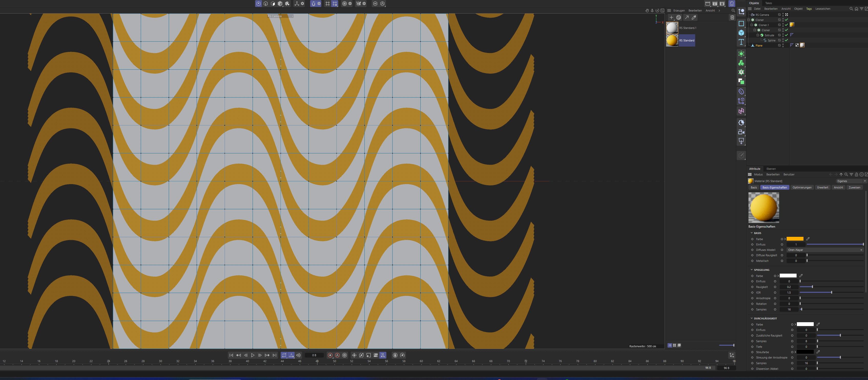Jump to start of animation
The width and height of the screenshot is (868, 380).
click(231, 355)
